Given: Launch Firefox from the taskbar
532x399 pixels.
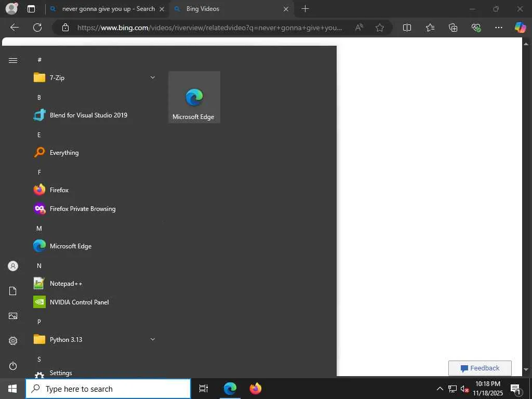Looking at the screenshot, I should (256, 389).
